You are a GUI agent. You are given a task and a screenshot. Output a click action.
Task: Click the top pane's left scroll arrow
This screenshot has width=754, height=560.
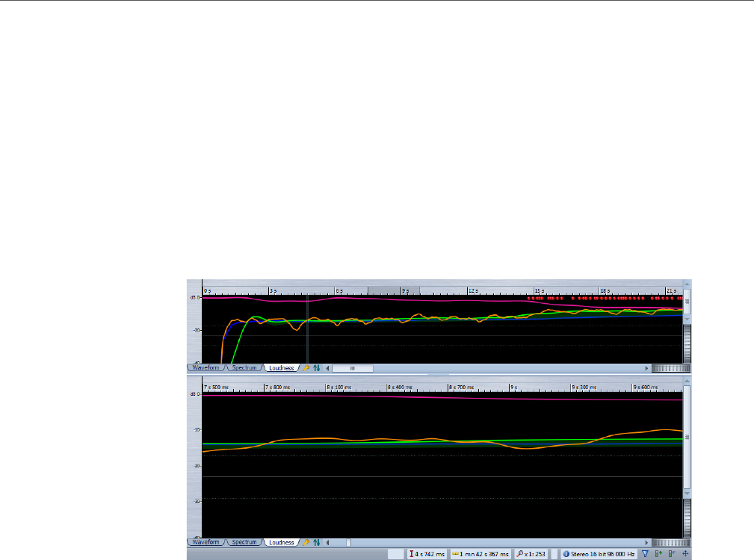point(327,368)
